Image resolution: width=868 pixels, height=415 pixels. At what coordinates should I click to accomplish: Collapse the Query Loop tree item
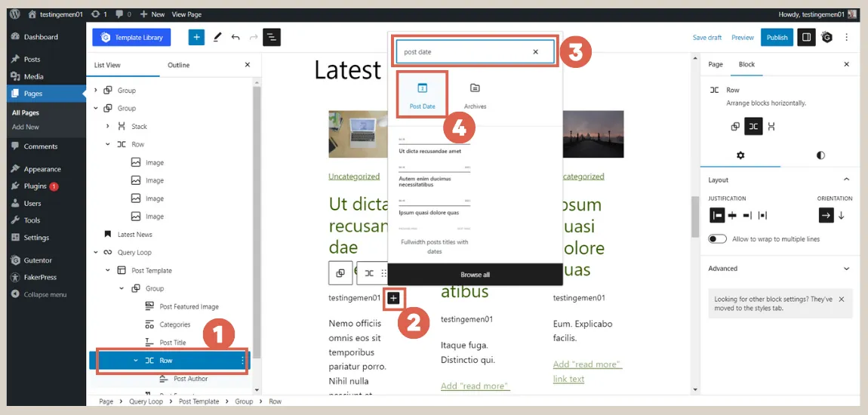click(x=95, y=252)
